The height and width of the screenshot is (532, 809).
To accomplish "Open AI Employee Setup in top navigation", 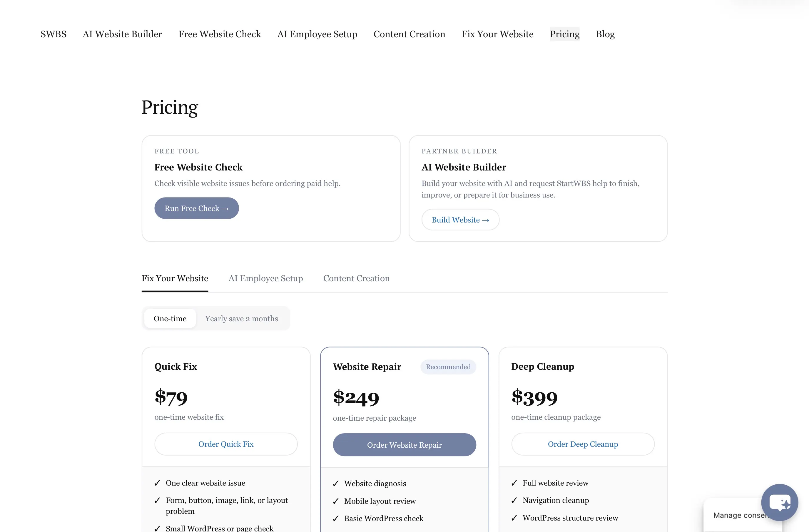I will coord(317,34).
